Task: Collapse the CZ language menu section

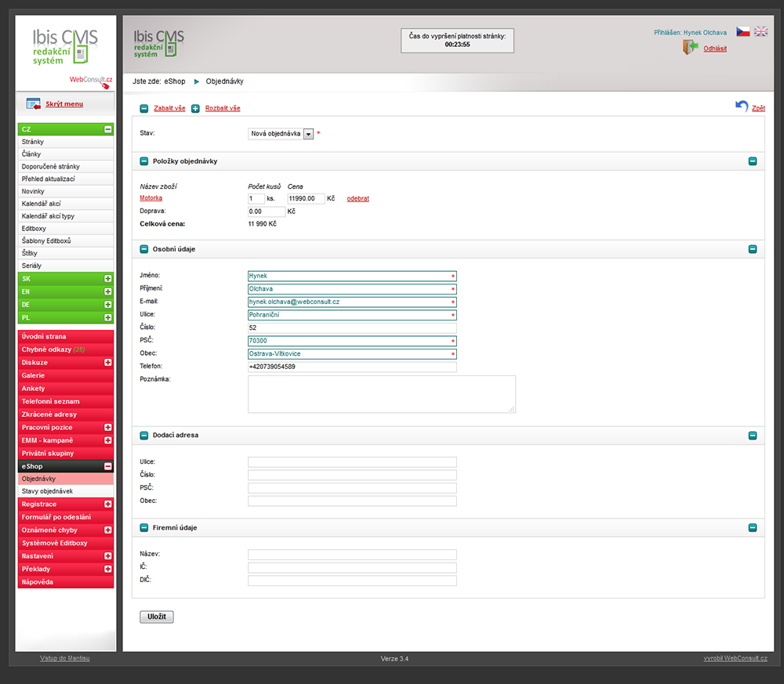Action: 107,129
